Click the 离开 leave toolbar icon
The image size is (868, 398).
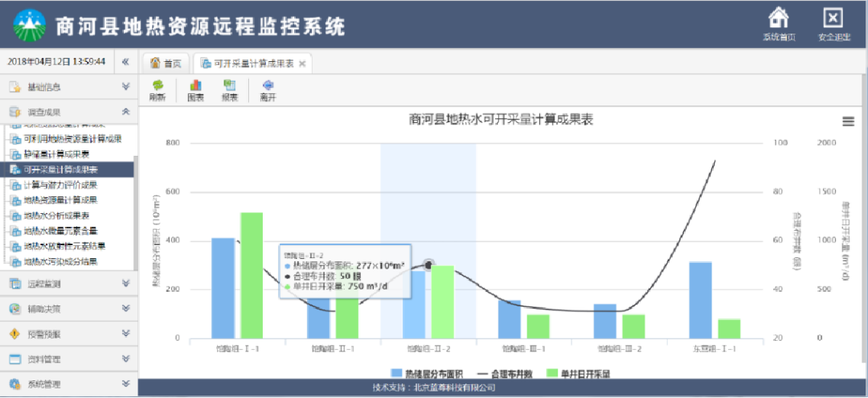point(268,85)
